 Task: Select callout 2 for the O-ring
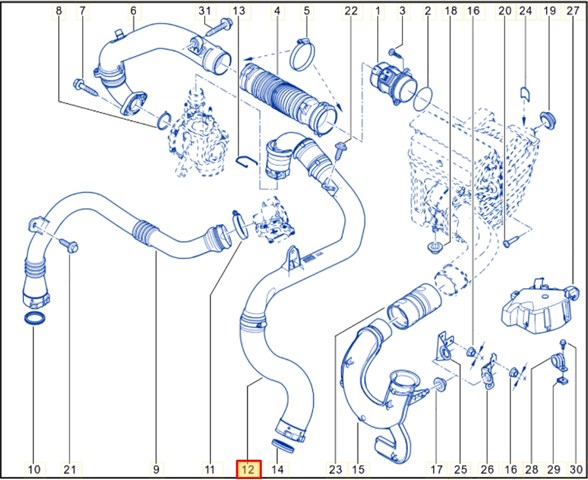(428, 11)
